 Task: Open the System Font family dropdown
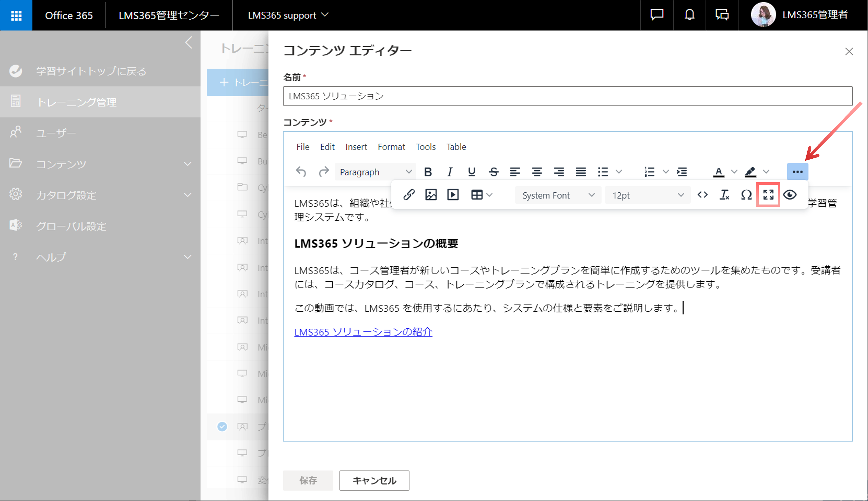click(558, 195)
